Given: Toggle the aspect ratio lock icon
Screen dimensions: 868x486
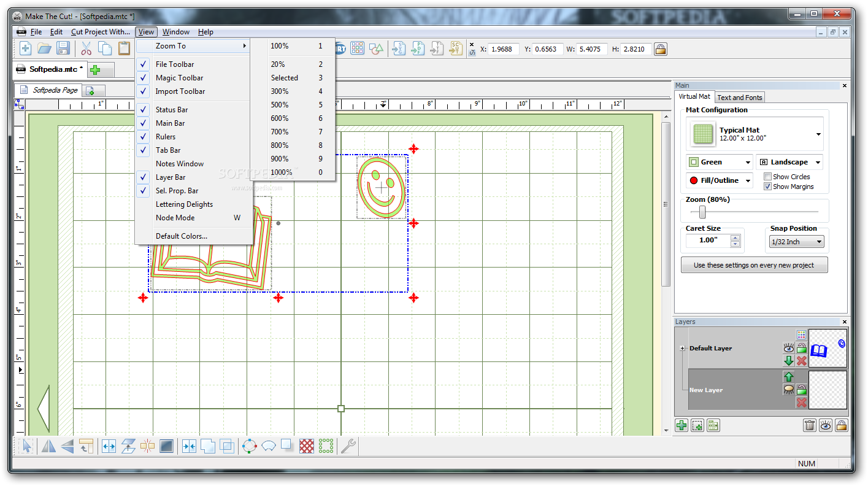Looking at the screenshot, I should click(x=661, y=48).
